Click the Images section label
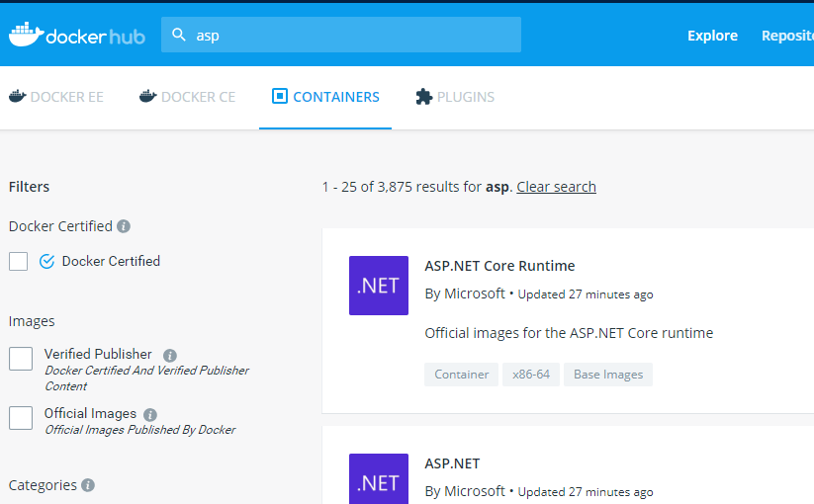This screenshot has width=814, height=504. 32,321
